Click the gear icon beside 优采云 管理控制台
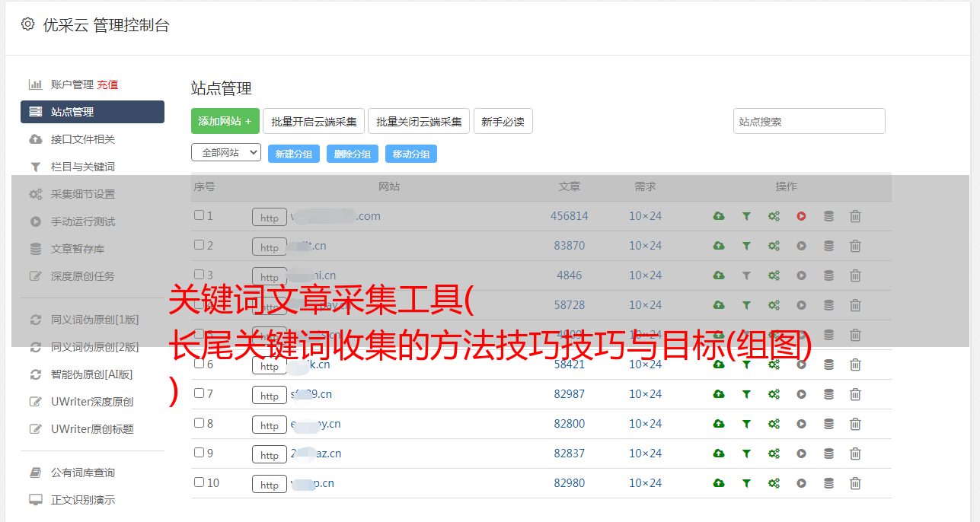 tap(27, 24)
